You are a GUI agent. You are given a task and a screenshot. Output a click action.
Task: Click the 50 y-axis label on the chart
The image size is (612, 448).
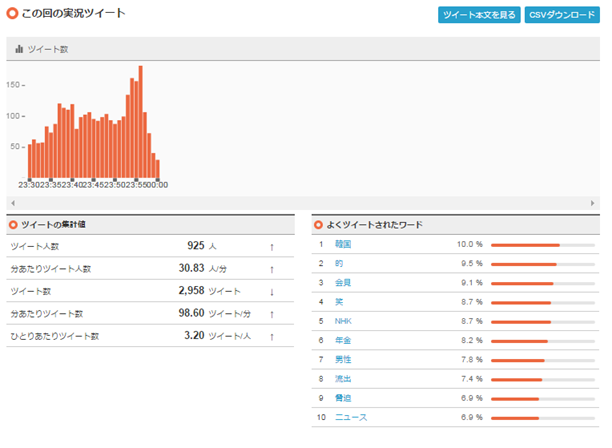(15, 146)
